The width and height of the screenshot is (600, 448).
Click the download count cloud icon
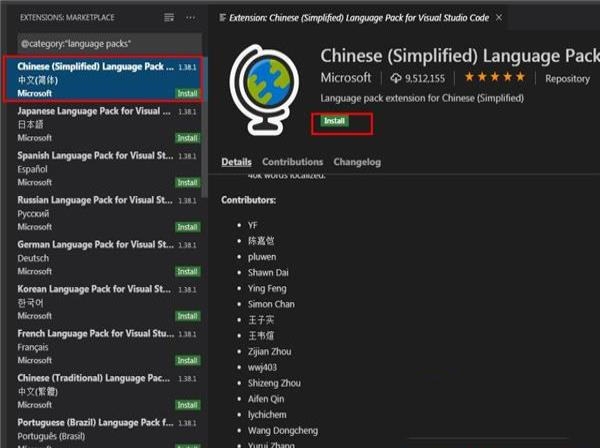click(396, 78)
